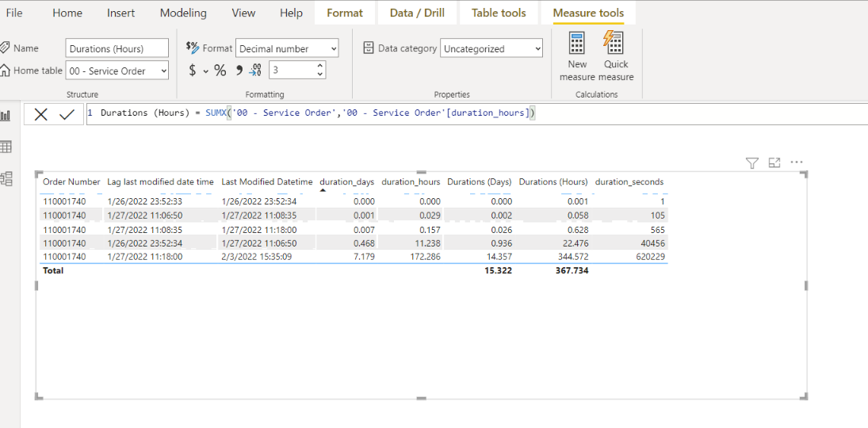This screenshot has height=428, width=868.
Task: Open visual filter funnel icon
Action: tap(751, 162)
